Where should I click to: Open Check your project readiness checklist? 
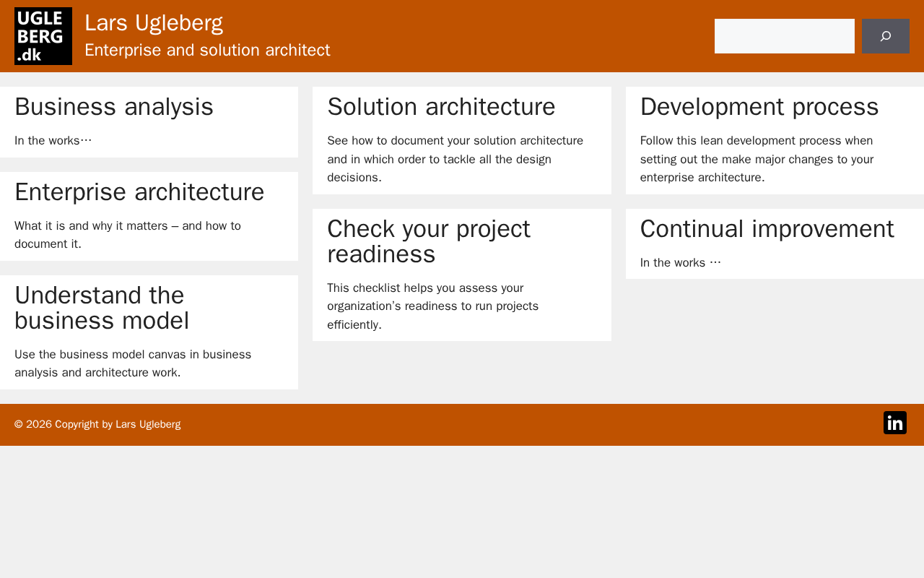(429, 241)
